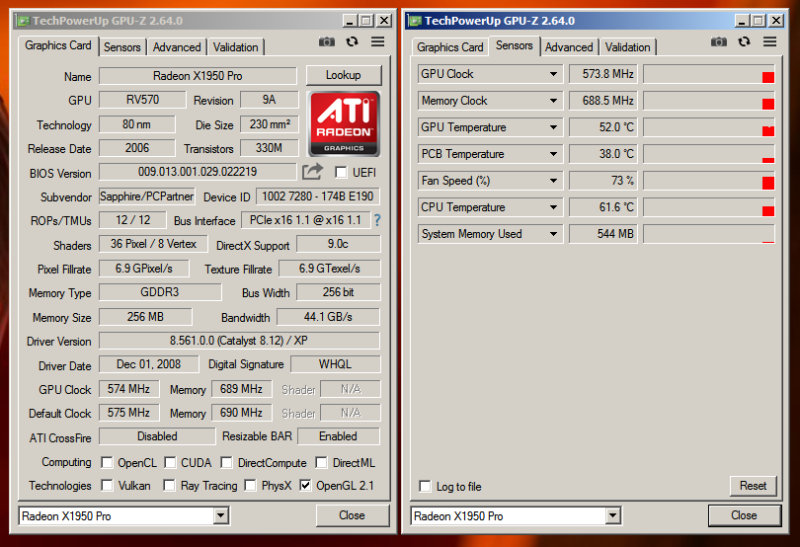The height and width of the screenshot is (547, 800).
Task: Switch to Advanced tab in left window
Action: 177,47
